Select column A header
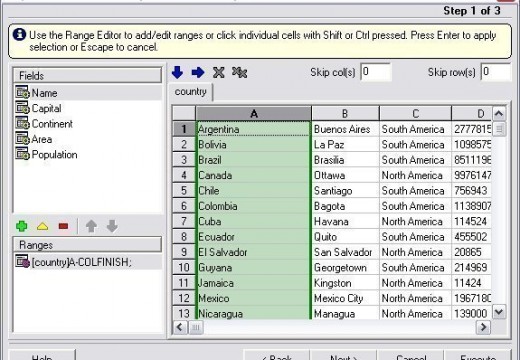 click(254, 114)
